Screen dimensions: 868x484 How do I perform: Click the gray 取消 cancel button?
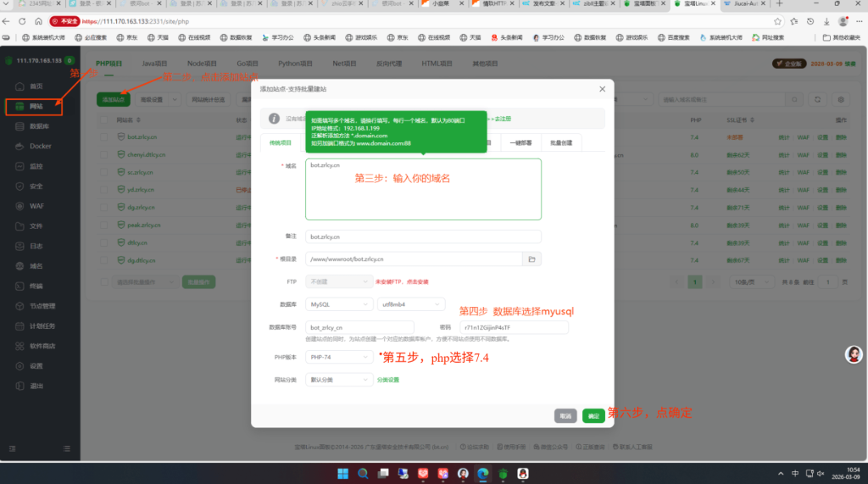pyautogui.click(x=565, y=415)
